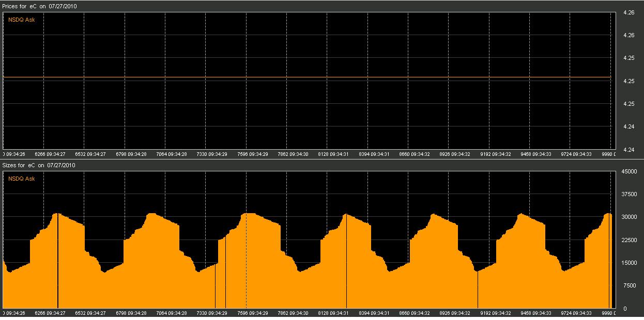Click "7330 09:34:29" under the Sizes chart

pyautogui.click(x=212, y=313)
